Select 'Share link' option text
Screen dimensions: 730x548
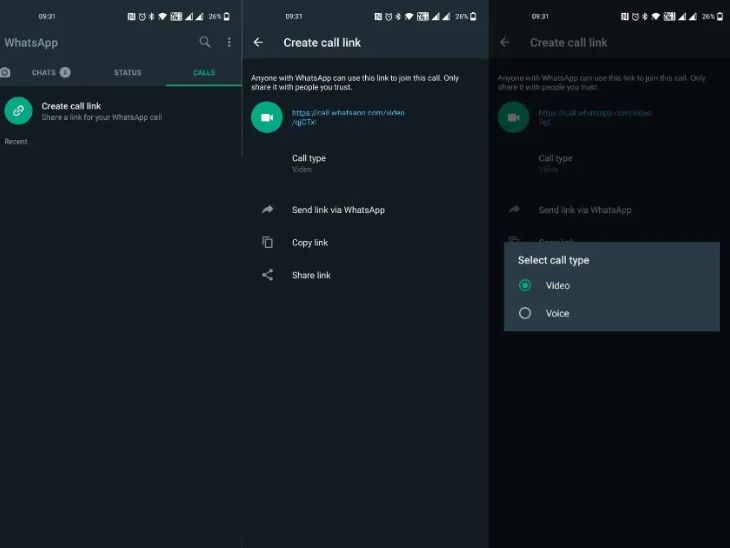click(311, 275)
